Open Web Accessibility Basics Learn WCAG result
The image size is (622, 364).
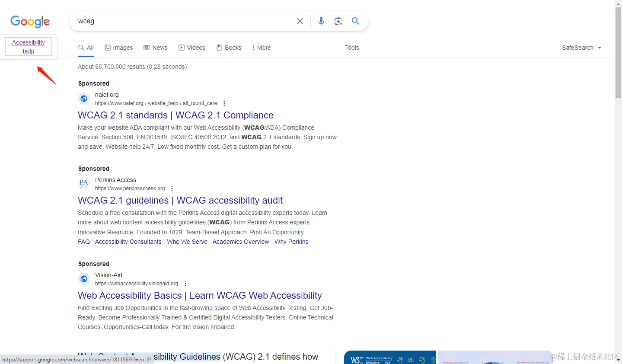[x=200, y=296]
